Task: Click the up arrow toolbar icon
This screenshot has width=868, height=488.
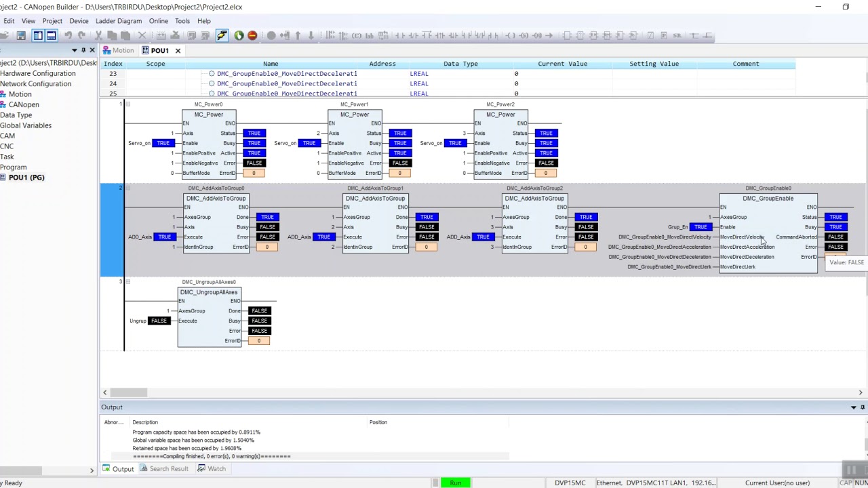Action: coord(298,35)
